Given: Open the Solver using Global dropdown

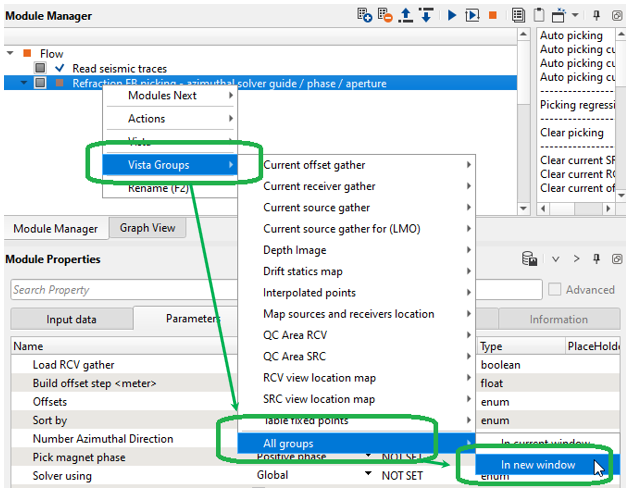Looking at the screenshot, I should 300,476.
